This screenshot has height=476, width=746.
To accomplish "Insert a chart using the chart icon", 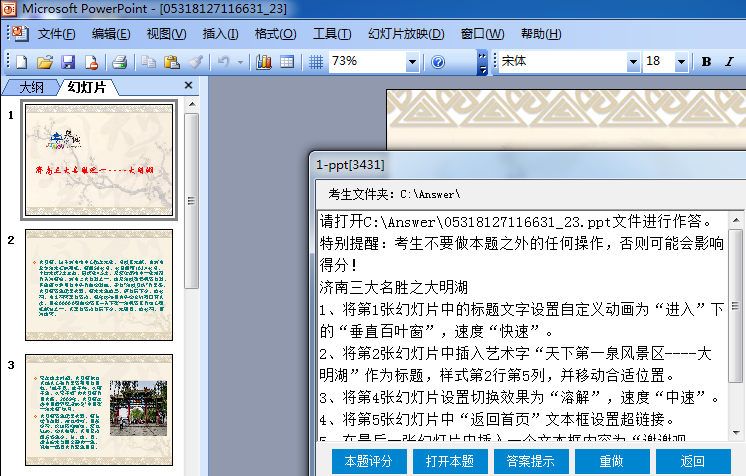I will [264, 62].
